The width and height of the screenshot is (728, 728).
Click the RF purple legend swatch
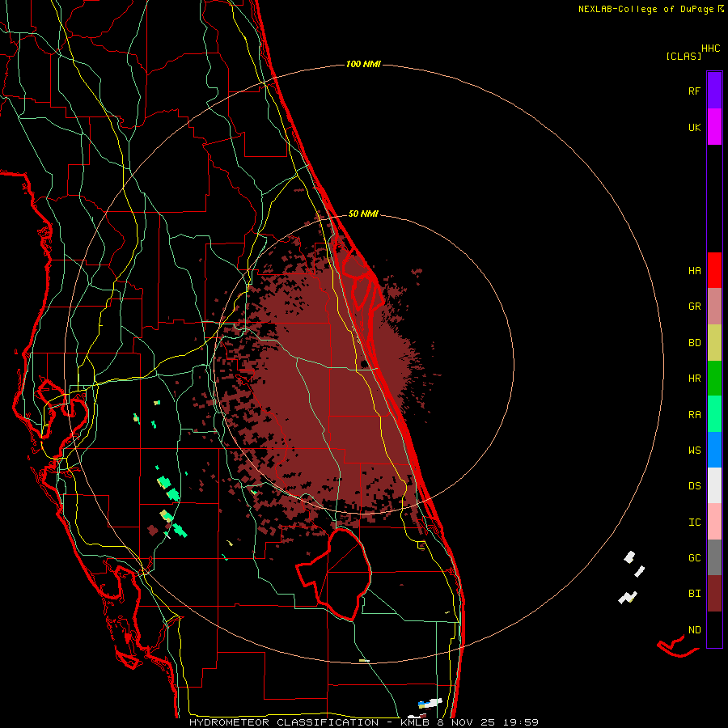714,91
